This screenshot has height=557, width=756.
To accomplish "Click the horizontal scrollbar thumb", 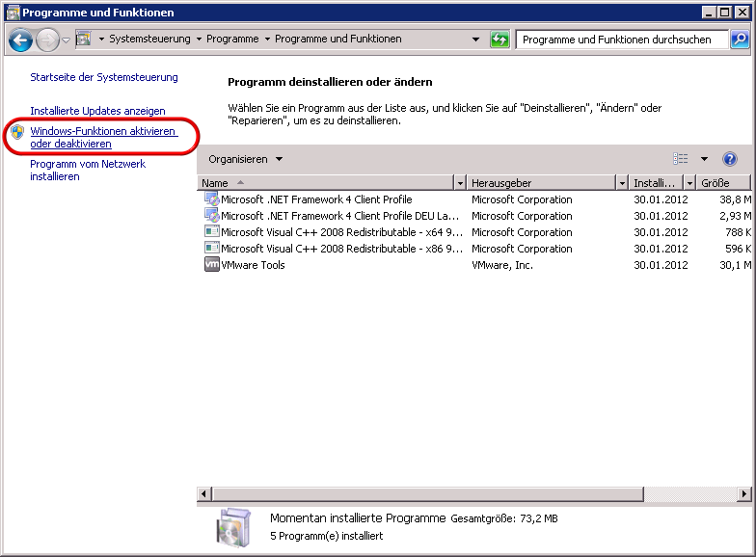I will pyautogui.click(x=428, y=493).
